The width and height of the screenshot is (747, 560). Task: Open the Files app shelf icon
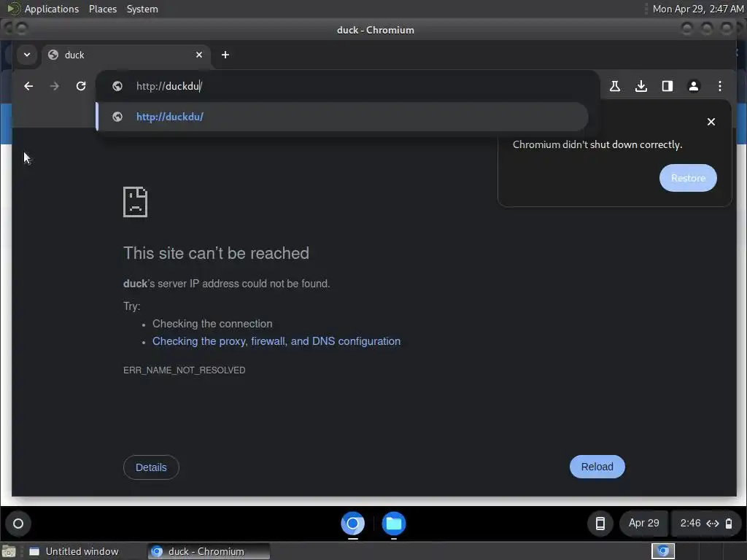[394, 524]
